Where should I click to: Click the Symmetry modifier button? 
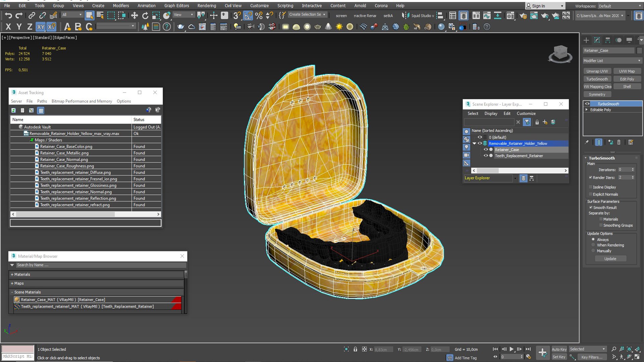597,95
